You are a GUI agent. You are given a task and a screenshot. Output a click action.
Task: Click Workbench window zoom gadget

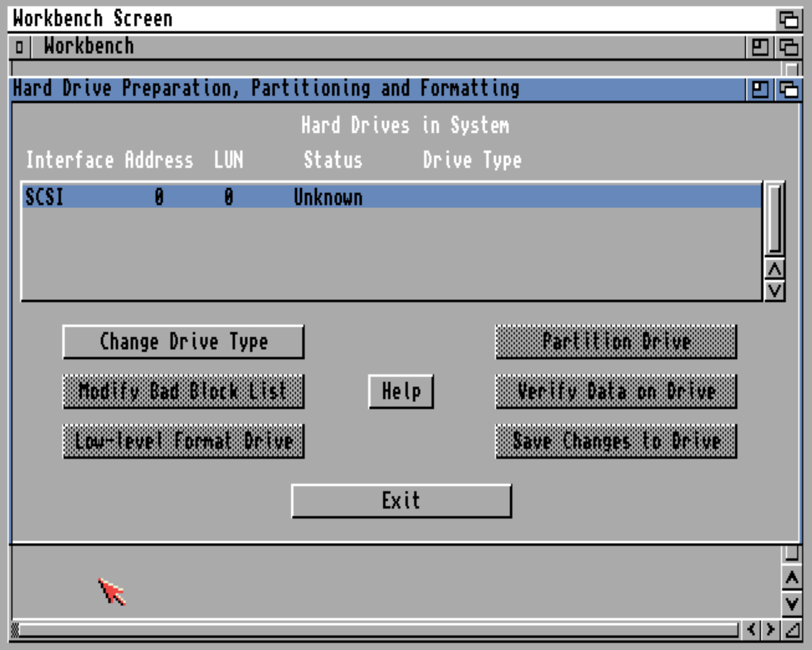[x=760, y=47]
